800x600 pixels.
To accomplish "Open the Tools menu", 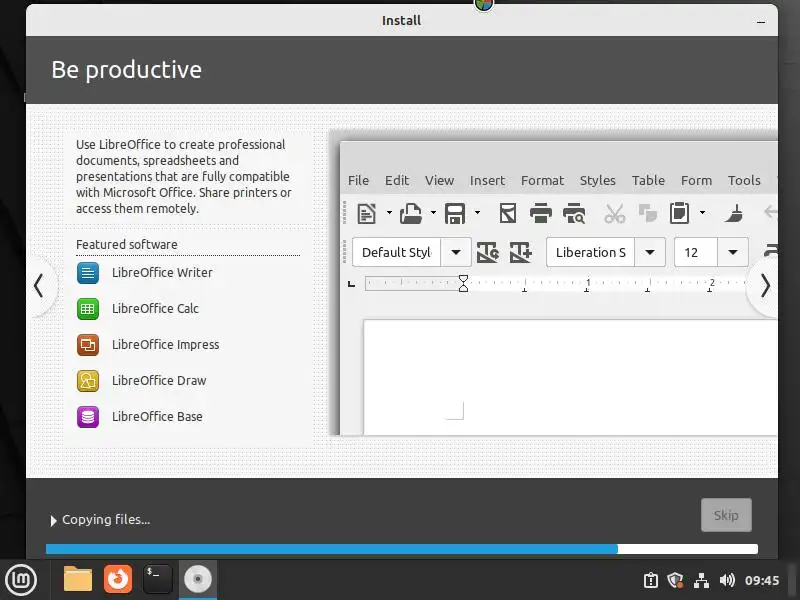I will (744, 181).
